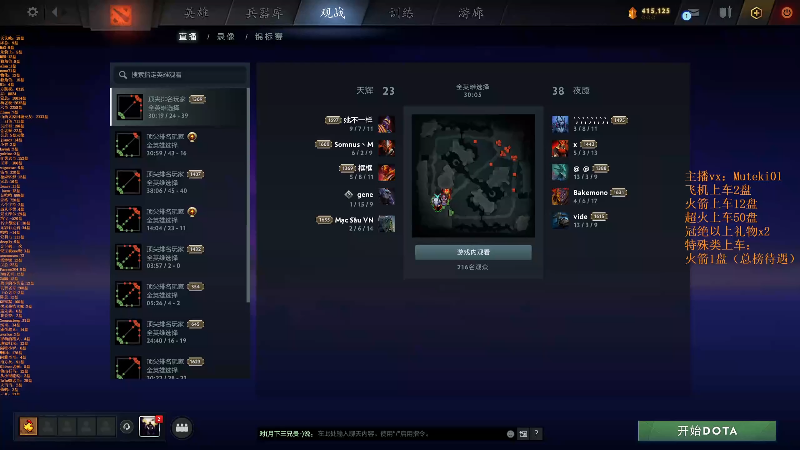Viewport: 800px width, 450px height.
Task: Open the armory shield icon at top right
Action: [725, 12]
